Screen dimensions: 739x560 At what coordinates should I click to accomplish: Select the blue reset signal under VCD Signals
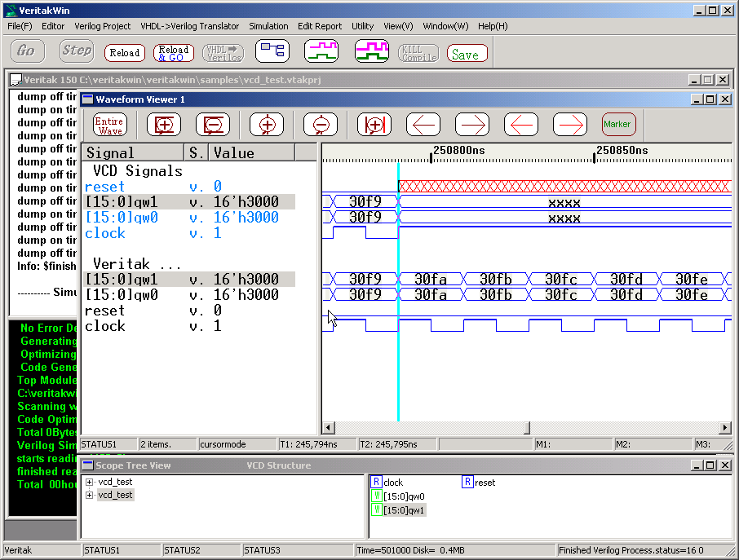[x=104, y=187]
